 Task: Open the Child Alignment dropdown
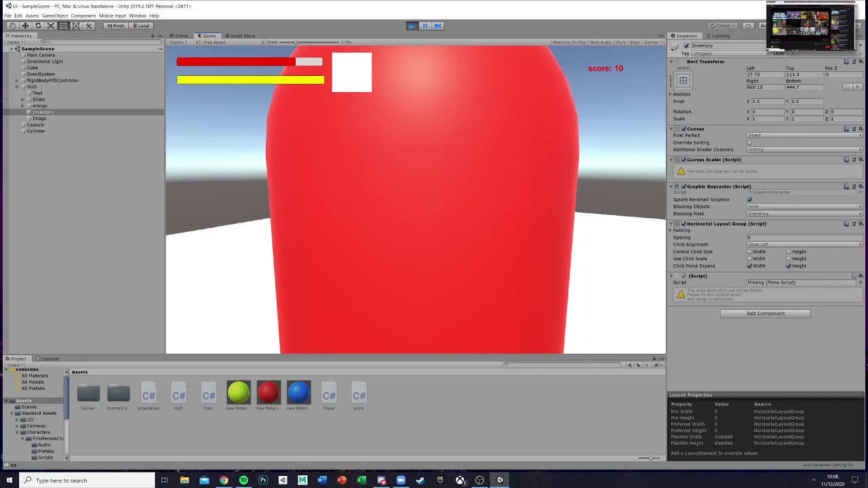(x=804, y=244)
